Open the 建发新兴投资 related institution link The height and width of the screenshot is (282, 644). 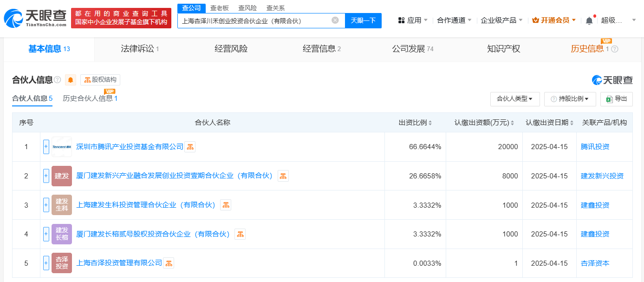coord(602,176)
